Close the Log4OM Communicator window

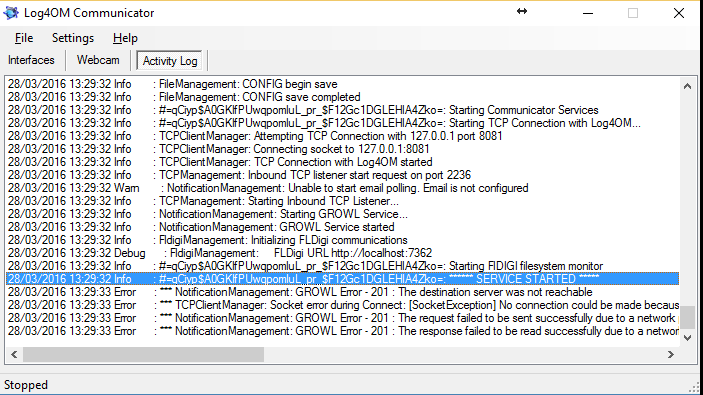[679, 13]
